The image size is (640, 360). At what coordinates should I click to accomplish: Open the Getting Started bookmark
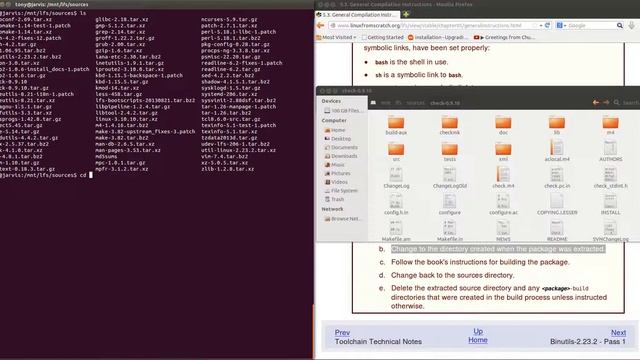[382, 37]
